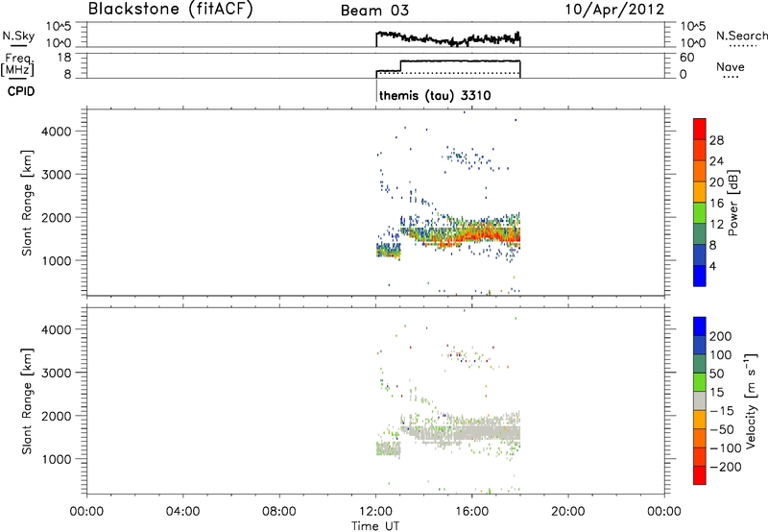The width and height of the screenshot is (768, 532).
Task: Click the '28' value on Power colorbar
Action: [x=716, y=140]
